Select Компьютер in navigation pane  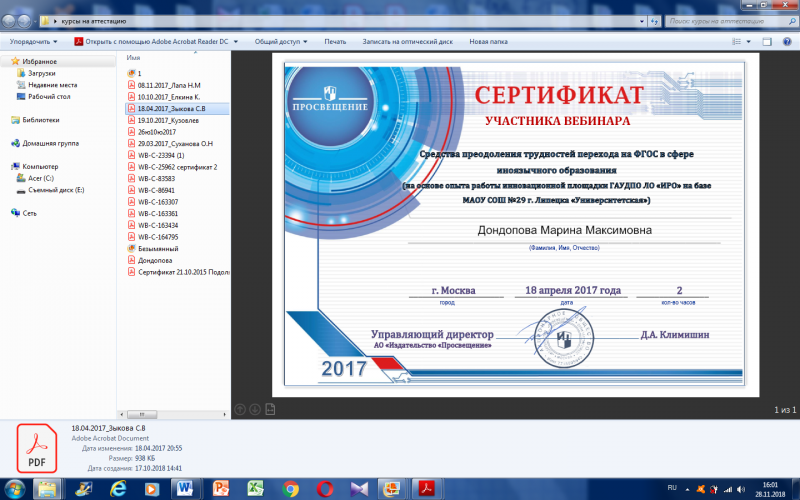pos(40,166)
